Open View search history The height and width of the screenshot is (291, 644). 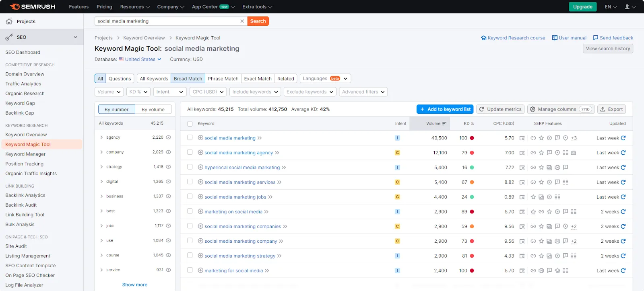click(x=608, y=49)
